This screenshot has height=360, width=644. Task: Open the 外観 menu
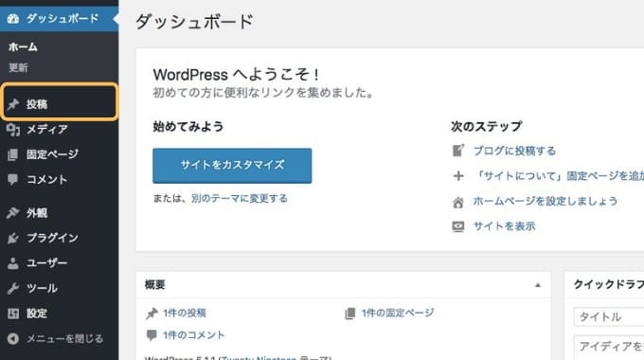[x=59, y=213]
